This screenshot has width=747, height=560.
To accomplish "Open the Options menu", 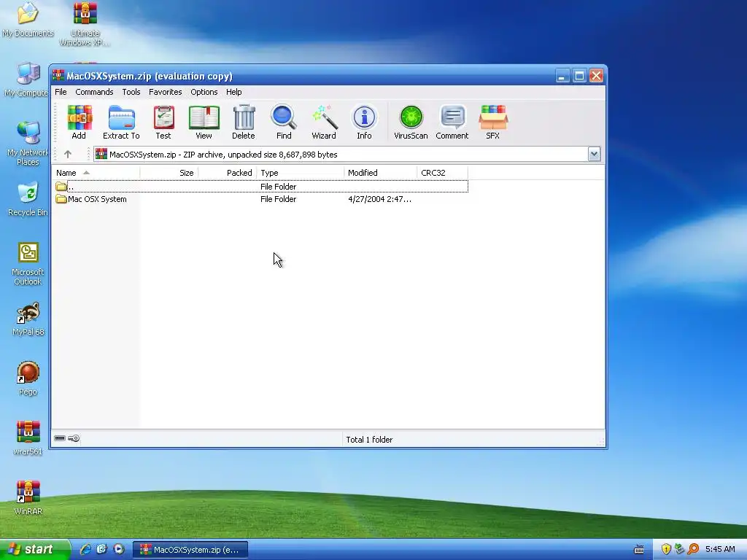I will [204, 92].
